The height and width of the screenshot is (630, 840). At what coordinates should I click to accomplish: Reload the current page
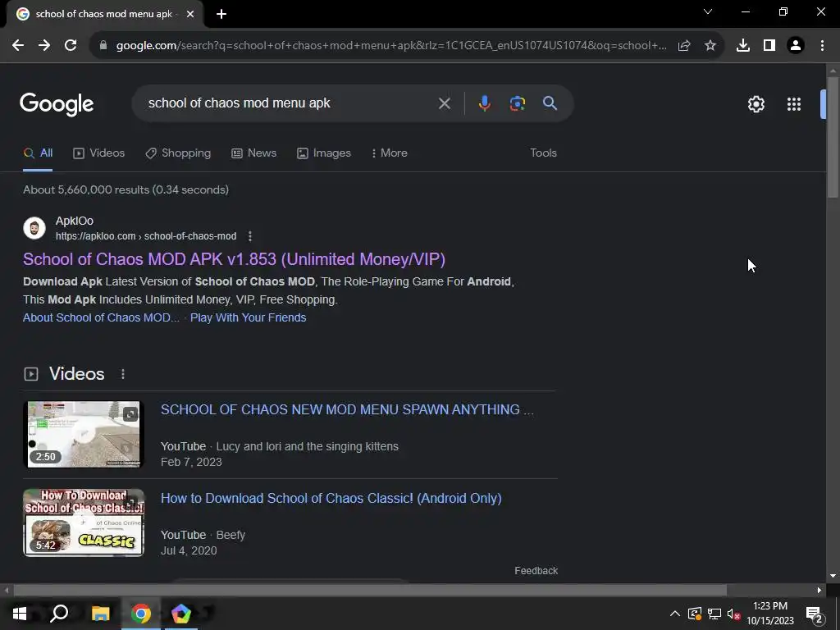tap(71, 46)
